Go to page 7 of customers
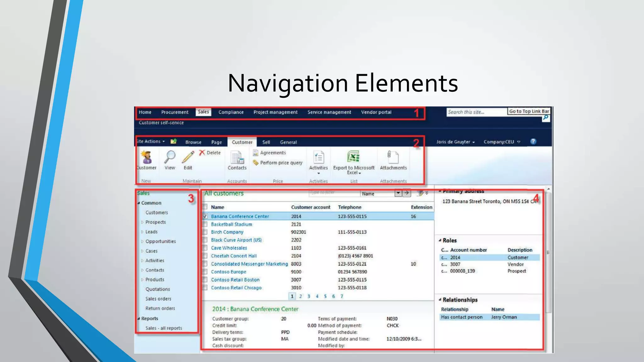The image size is (644, 362). [x=341, y=296]
